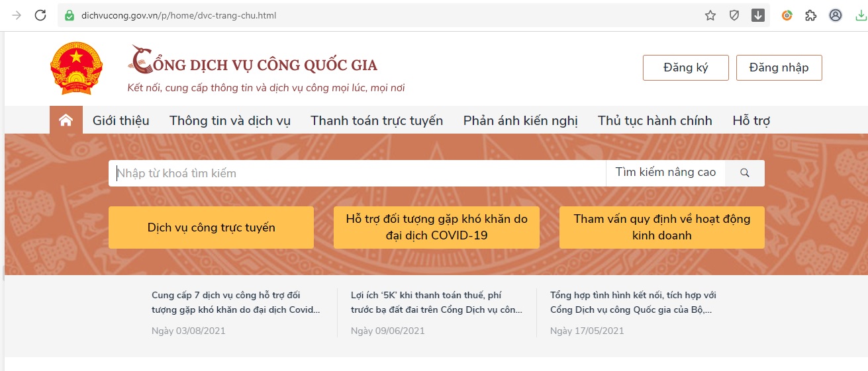The height and width of the screenshot is (371, 868).
Task: Click the date Ngày 03/08/2021
Action: pos(189,331)
